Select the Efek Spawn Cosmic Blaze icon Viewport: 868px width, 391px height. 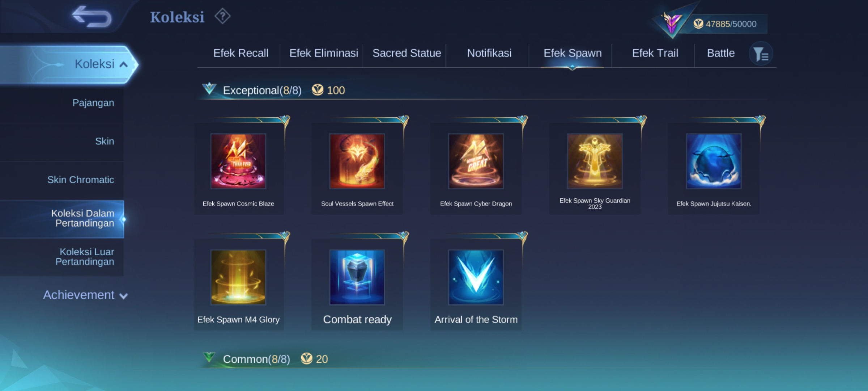click(x=238, y=161)
